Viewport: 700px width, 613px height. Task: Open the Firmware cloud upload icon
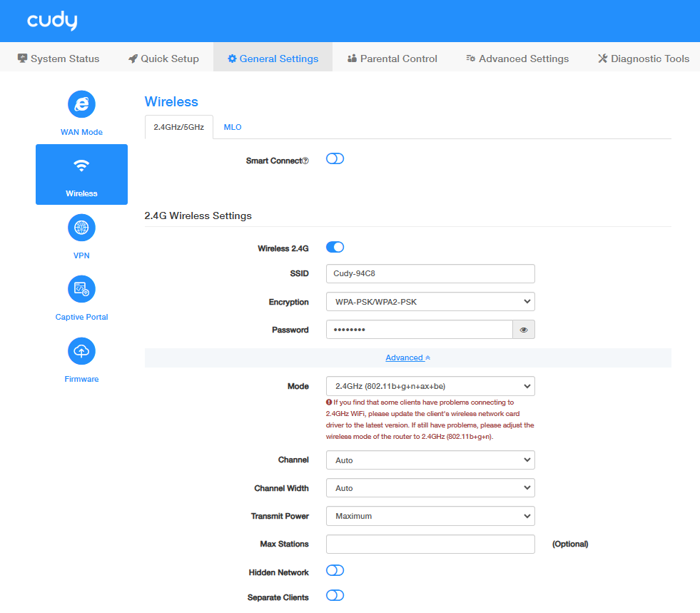point(81,351)
